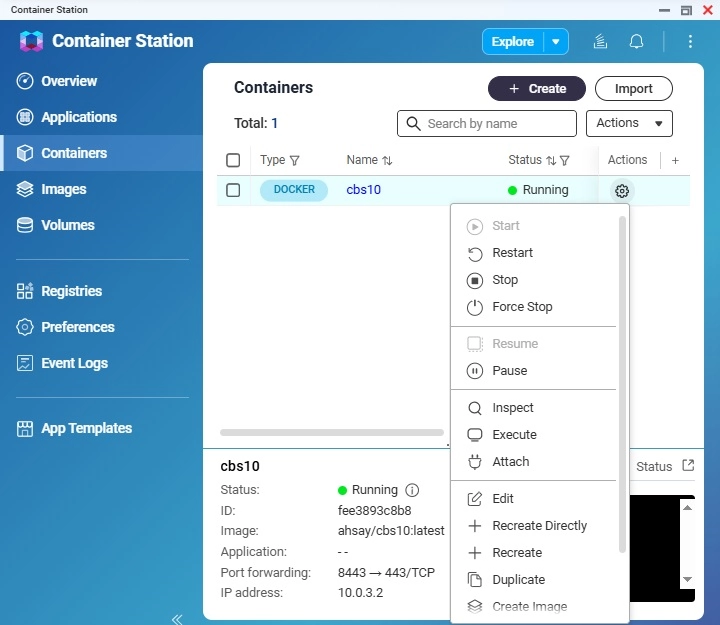Viewport: 720px width, 625px height.
Task: Toggle the select-all containers checkbox
Action: pos(233,160)
